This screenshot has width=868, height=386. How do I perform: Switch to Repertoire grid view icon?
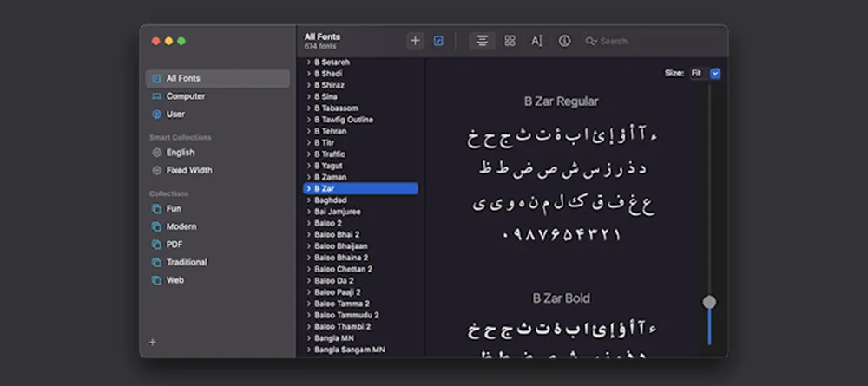point(510,41)
